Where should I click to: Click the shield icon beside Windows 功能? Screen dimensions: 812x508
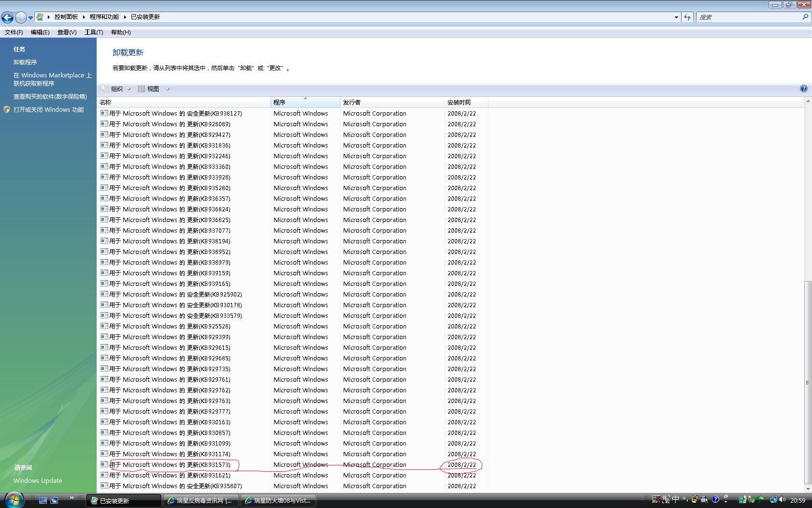(x=7, y=110)
